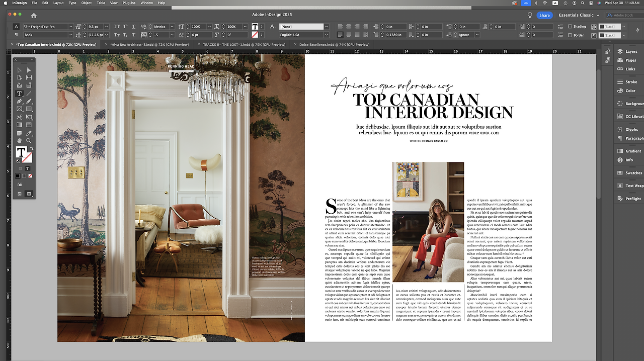Open the Pages panel
The image size is (644, 361).
point(630,60)
